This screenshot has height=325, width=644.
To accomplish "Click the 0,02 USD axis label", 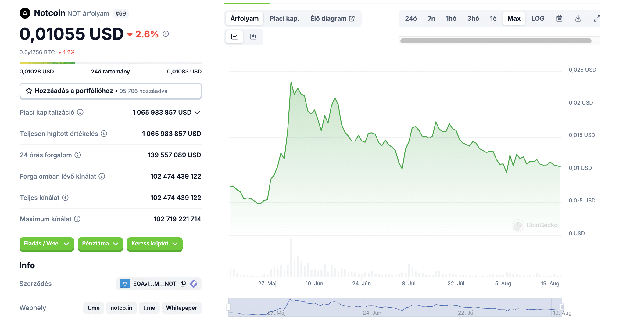I will (x=581, y=103).
